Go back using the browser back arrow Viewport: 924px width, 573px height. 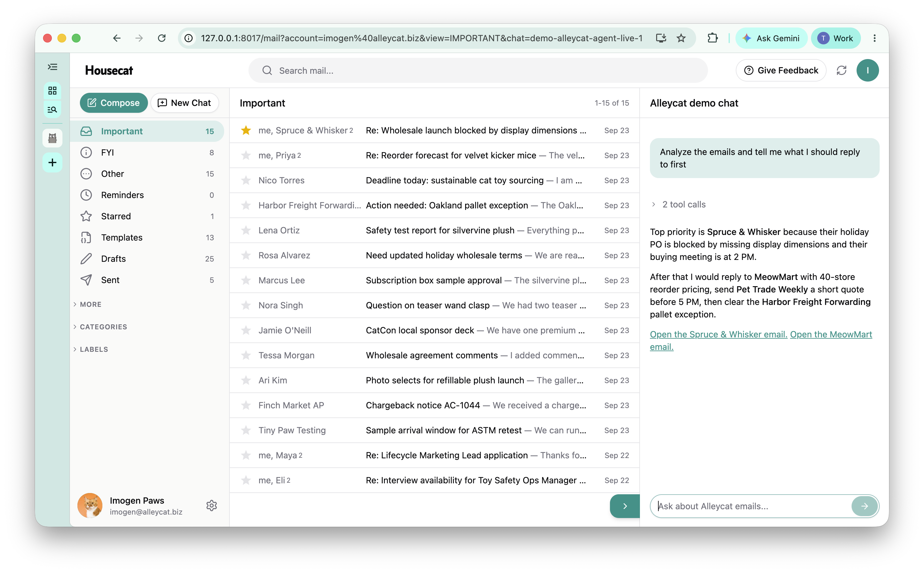pyautogui.click(x=116, y=38)
